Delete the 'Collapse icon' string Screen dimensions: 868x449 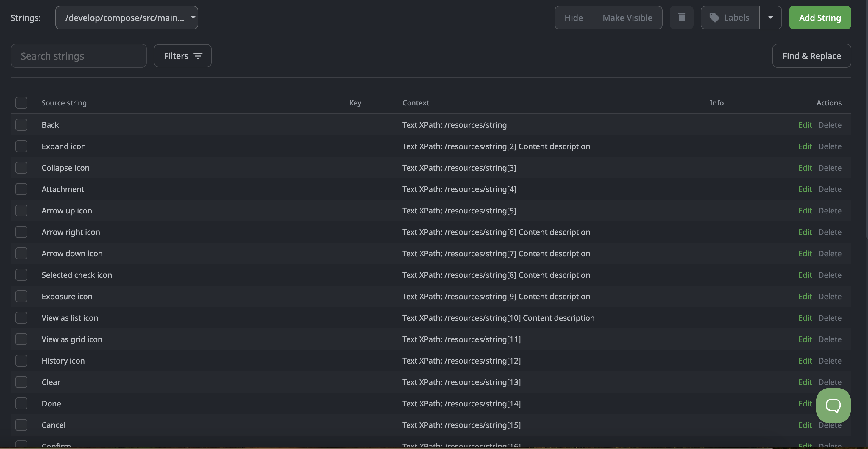[830, 168]
